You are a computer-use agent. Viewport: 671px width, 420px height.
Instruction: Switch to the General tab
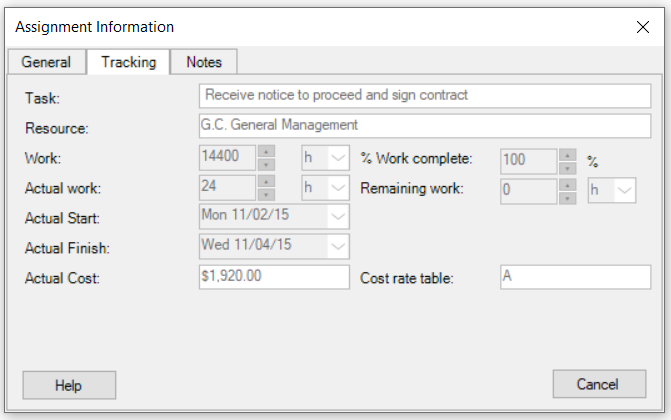click(46, 62)
